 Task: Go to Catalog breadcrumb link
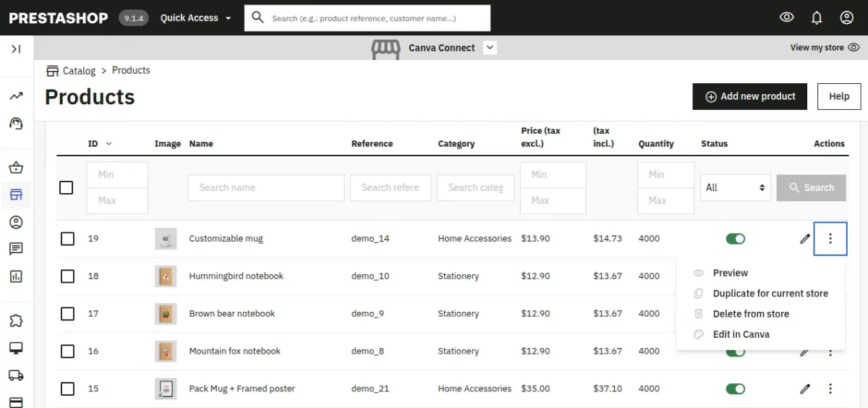click(x=79, y=71)
